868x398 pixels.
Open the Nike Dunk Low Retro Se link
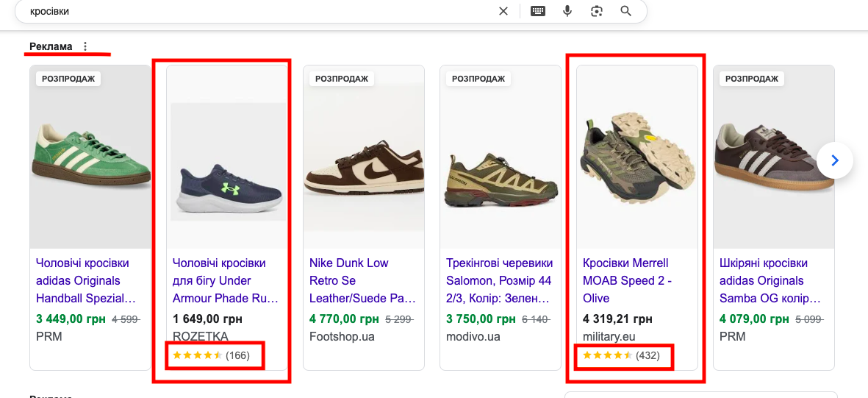click(362, 280)
